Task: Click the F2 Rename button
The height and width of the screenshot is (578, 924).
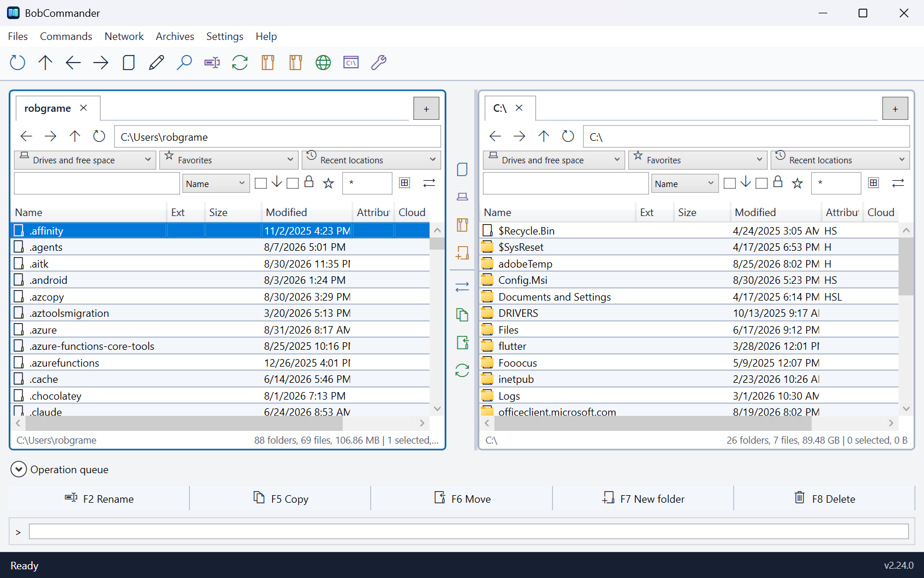Action: 99,499
